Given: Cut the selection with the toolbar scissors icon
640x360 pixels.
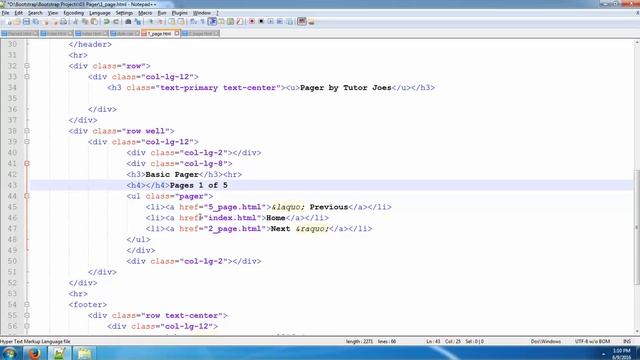Looking at the screenshot, I should [x=75, y=22].
